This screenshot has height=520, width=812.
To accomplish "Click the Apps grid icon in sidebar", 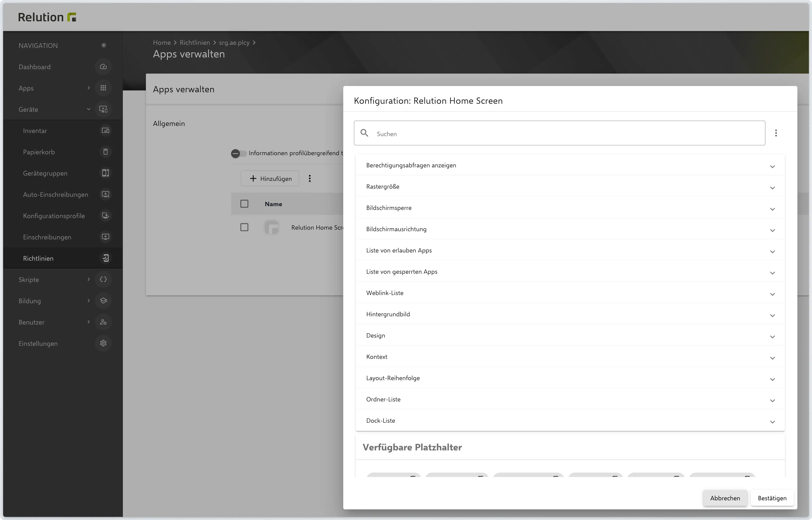I will (103, 88).
